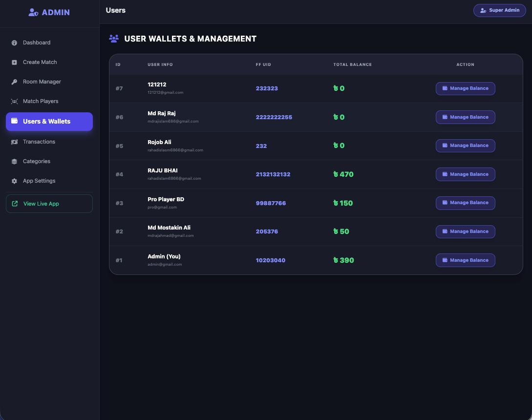Click the Users page title in top bar
Screen dimensions: 532x420
coord(116,11)
